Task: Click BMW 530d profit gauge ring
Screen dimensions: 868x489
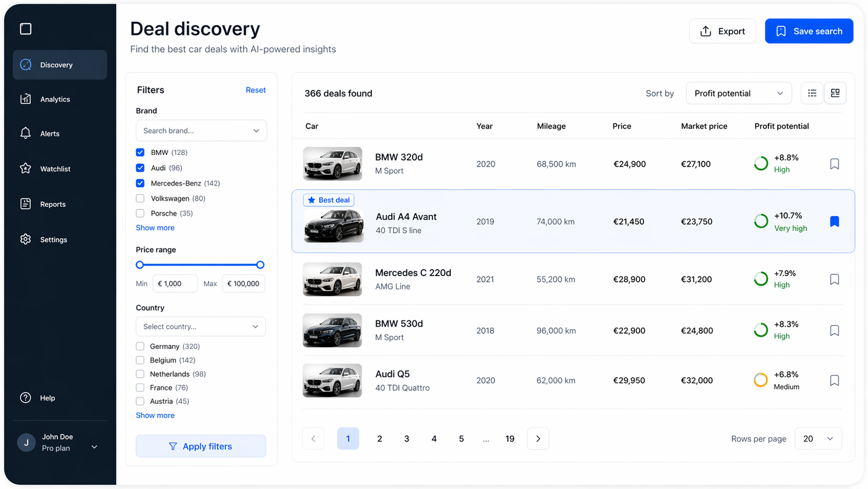Action: pyautogui.click(x=761, y=331)
